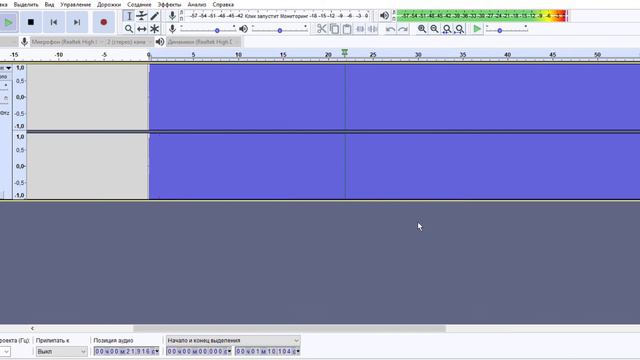Screen dimensions: 640x360
Task: Select the Time Shift arrows tool
Action: coord(142,29)
